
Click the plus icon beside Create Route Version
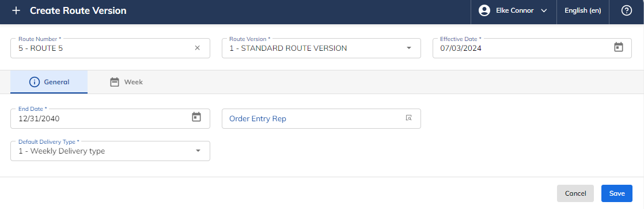[x=16, y=11]
